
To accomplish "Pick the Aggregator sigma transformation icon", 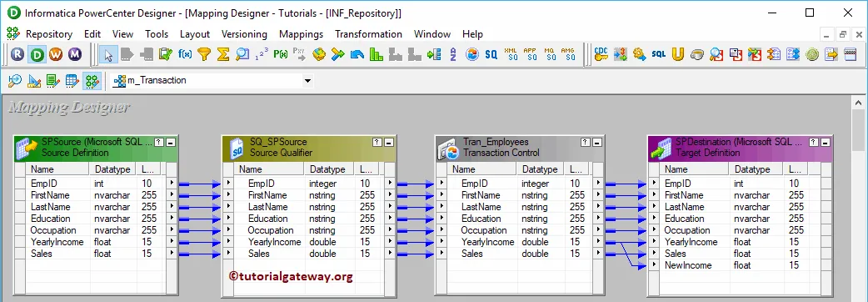I will (223, 54).
